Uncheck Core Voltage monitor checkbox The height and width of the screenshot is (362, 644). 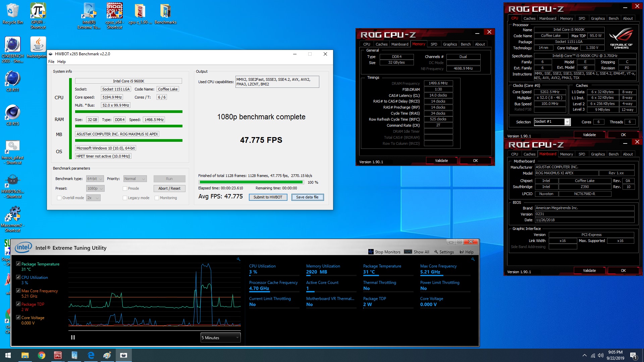click(x=18, y=317)
